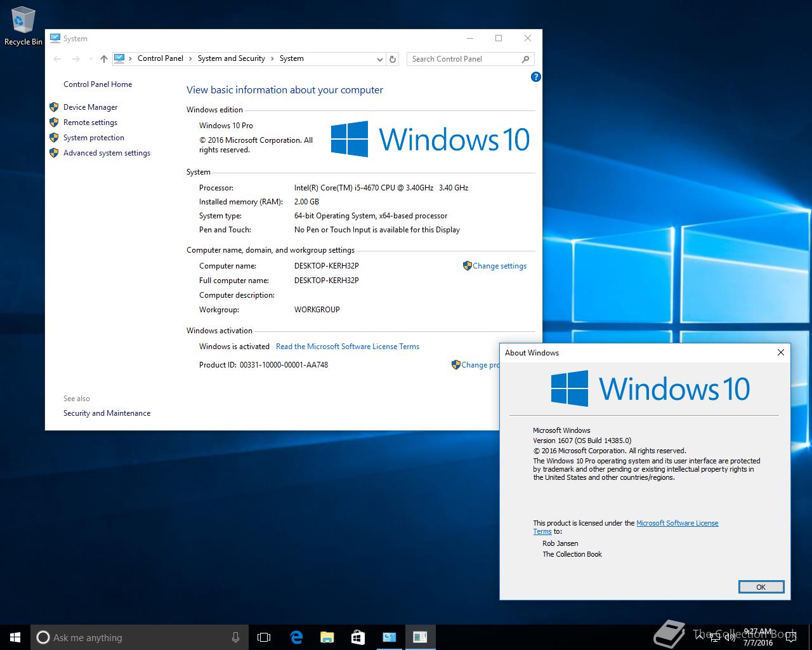Refresh the System control panel page
The width and height of the screenshot is (812, 650).
click(x=393, y=59)
